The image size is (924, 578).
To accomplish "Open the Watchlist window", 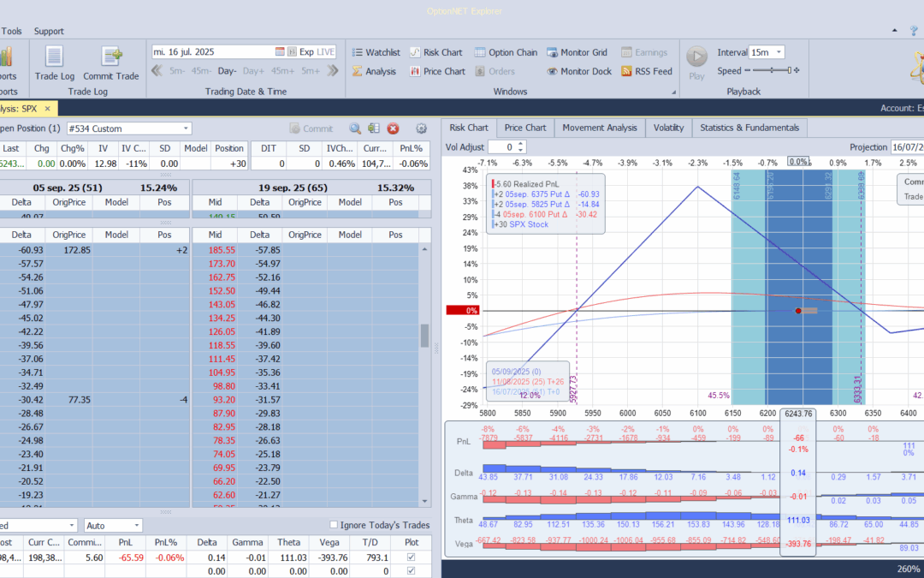I will click(x=382, y=51).
